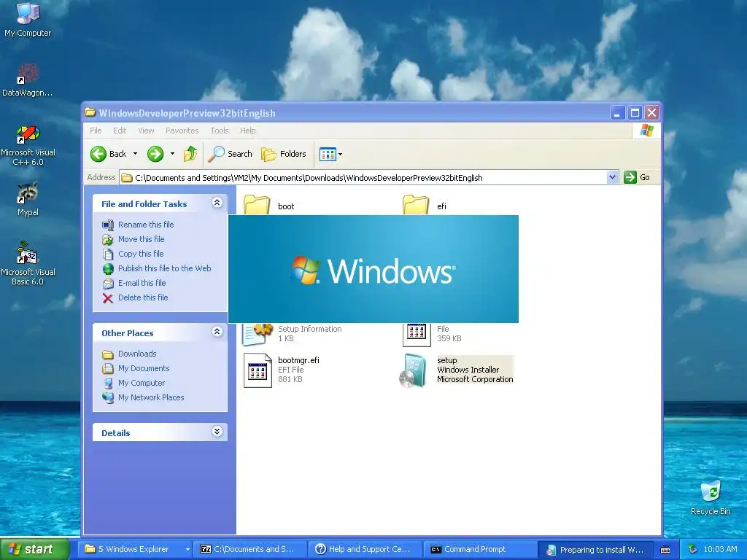Open the Favorites menu
This screenshot has width=747, height=560.
point(182,131)
